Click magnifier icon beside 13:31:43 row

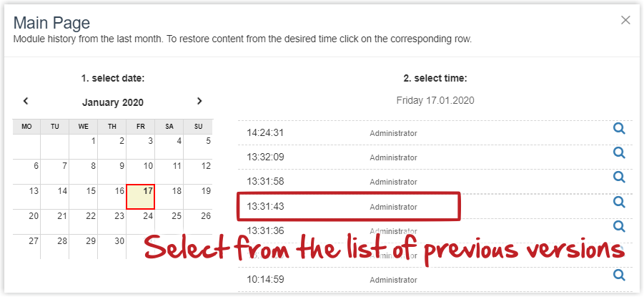(x=619, y=203)
